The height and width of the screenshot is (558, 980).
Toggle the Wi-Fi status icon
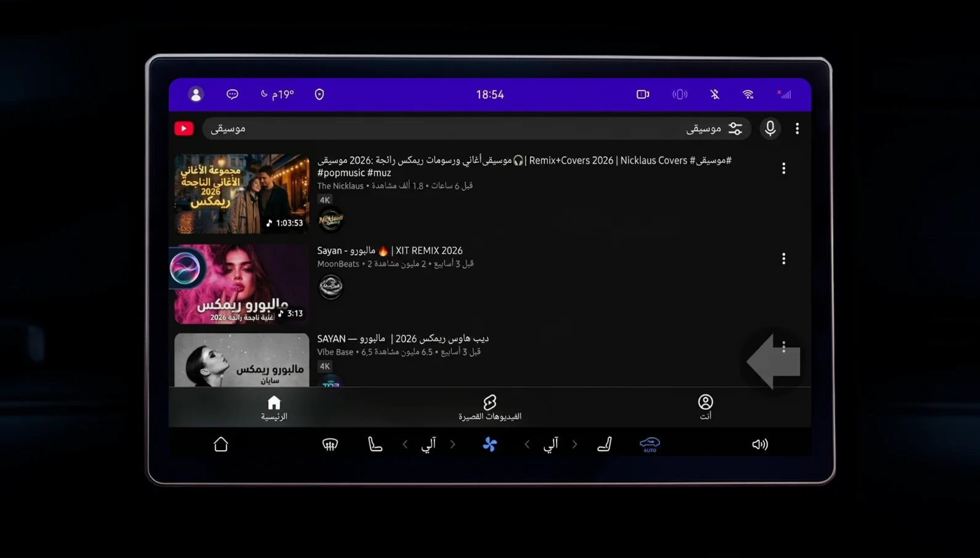tap(748, 94)
